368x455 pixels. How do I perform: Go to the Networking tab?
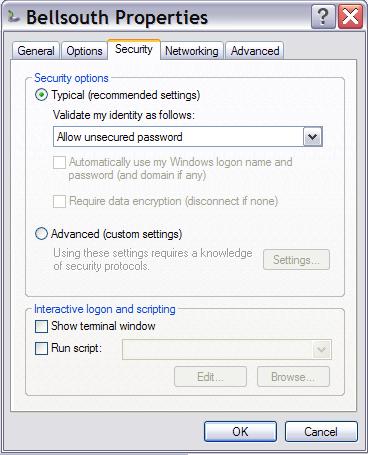click(192, 51)
